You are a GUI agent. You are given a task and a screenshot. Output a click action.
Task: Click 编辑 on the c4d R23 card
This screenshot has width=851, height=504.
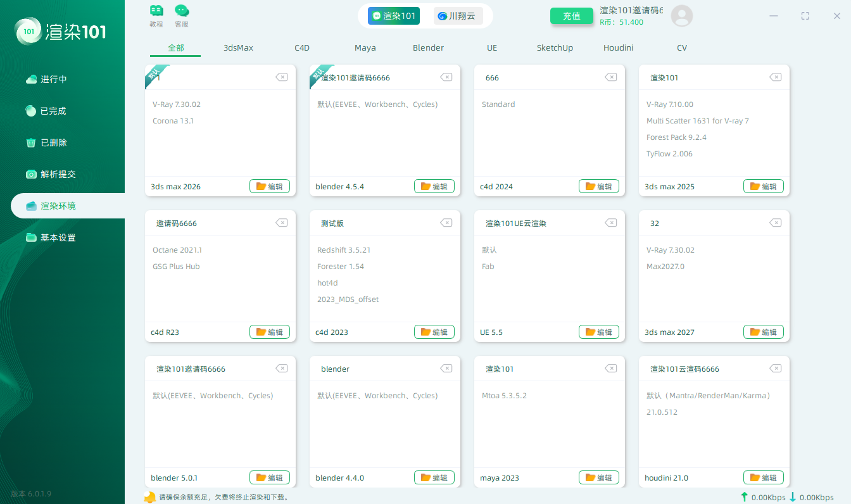pyautogui.click(x=270, y=332)
